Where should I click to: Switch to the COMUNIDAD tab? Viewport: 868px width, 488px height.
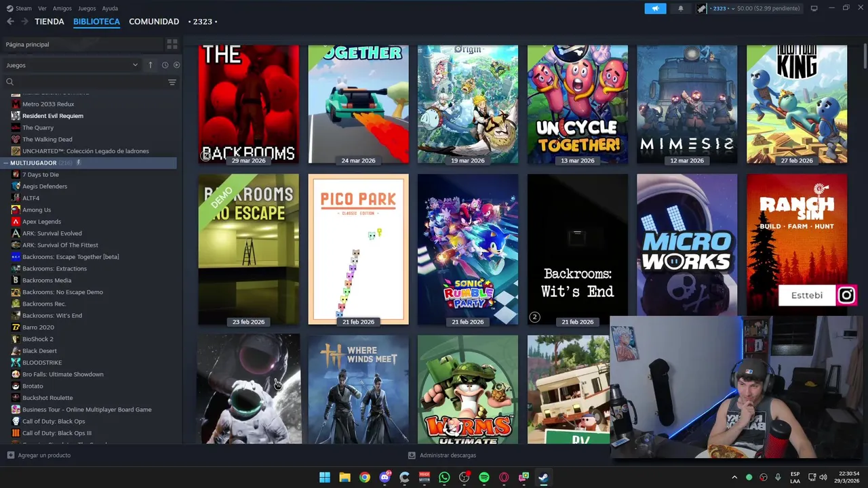click(154, 22)
